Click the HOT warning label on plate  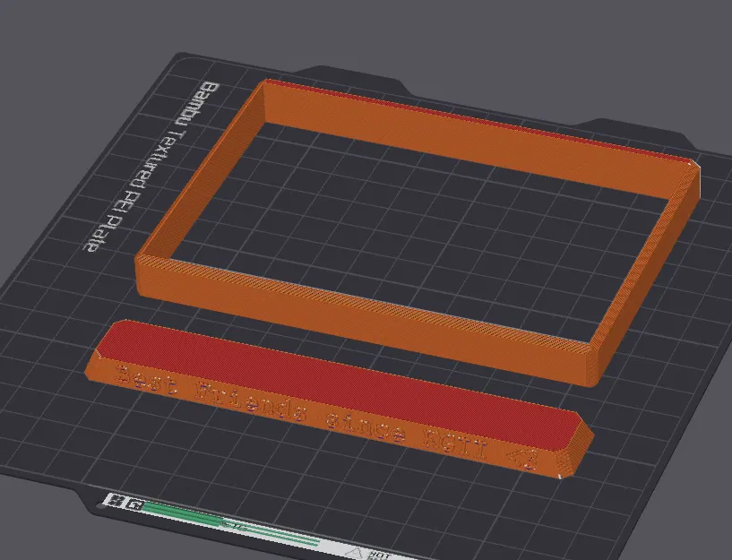point(380,555)
